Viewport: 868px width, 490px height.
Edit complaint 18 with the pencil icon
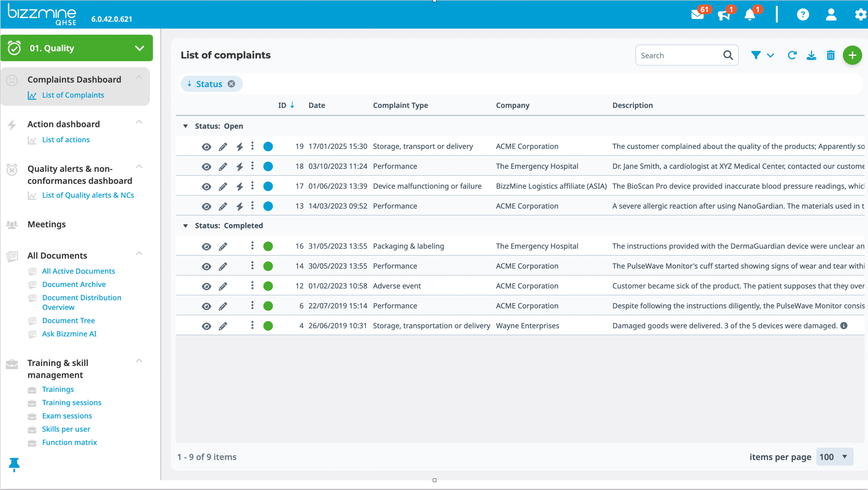point(223,166)
